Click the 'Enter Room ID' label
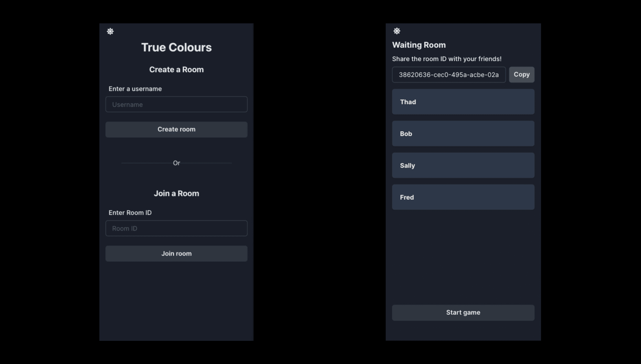This screenshot has width=641, height=364. [130, 213]
